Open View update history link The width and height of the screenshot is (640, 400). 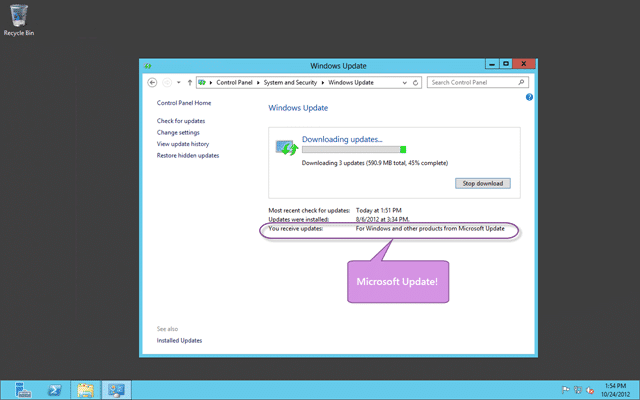click(x=183, y=144)
